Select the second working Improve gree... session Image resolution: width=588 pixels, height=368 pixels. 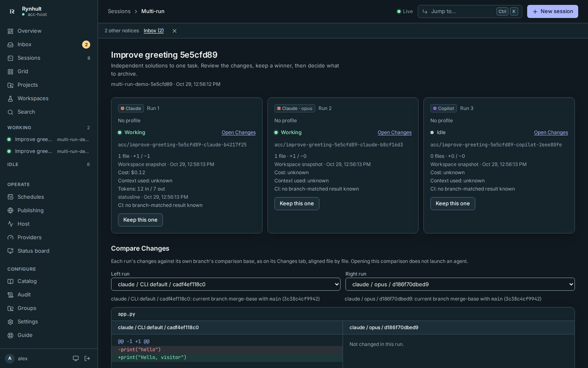point(49,151)
